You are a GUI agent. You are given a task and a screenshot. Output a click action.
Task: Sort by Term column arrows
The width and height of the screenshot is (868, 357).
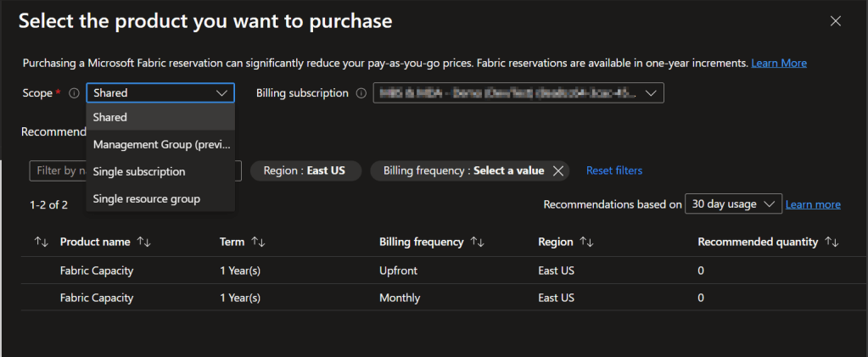[257, 243]
